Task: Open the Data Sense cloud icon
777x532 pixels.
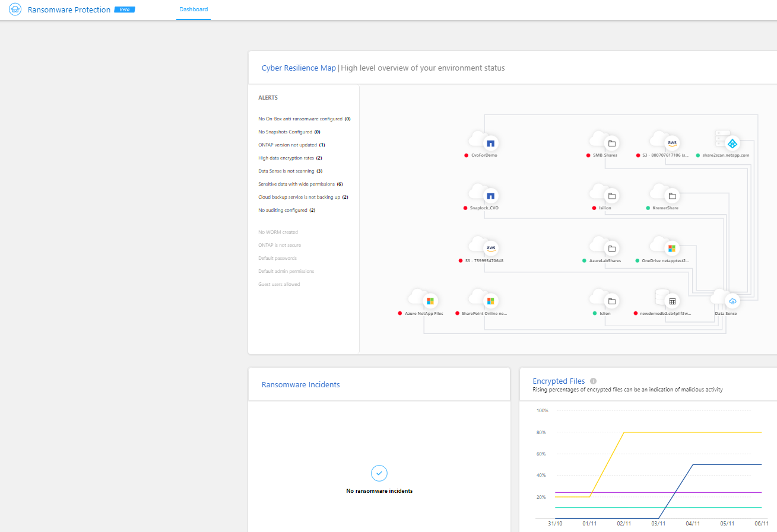Action: tap(732, 301)
